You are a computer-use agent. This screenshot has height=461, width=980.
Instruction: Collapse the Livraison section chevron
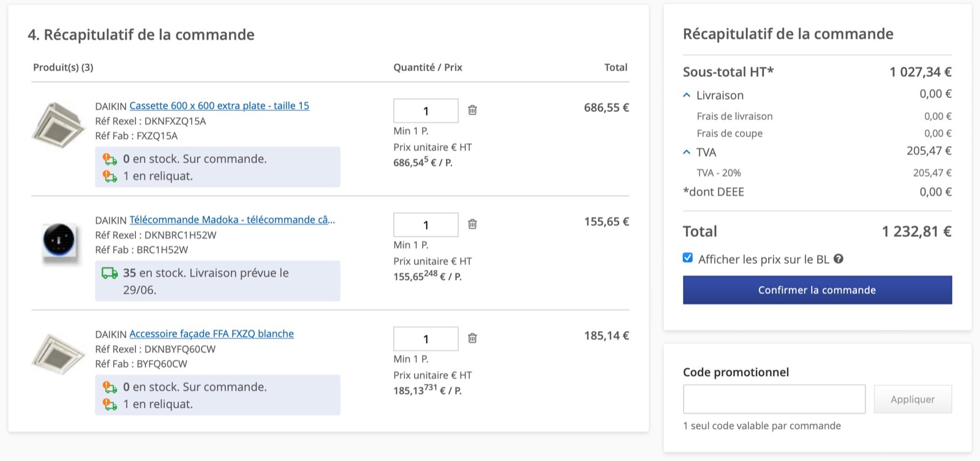tap(687, 96)
